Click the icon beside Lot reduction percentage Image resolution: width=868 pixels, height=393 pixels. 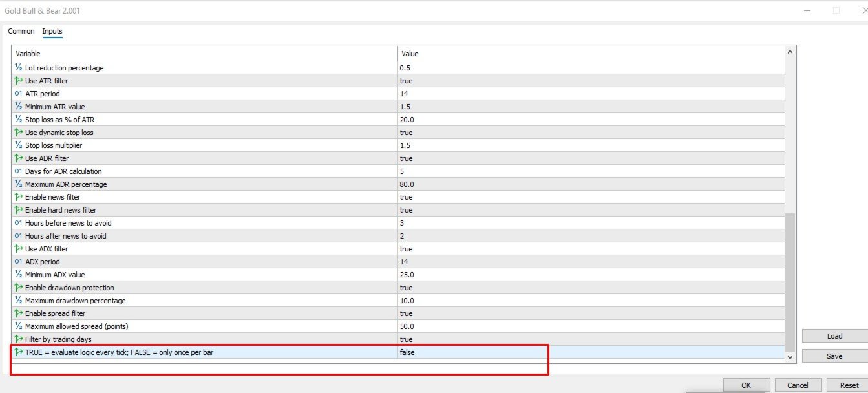point(18,68)
